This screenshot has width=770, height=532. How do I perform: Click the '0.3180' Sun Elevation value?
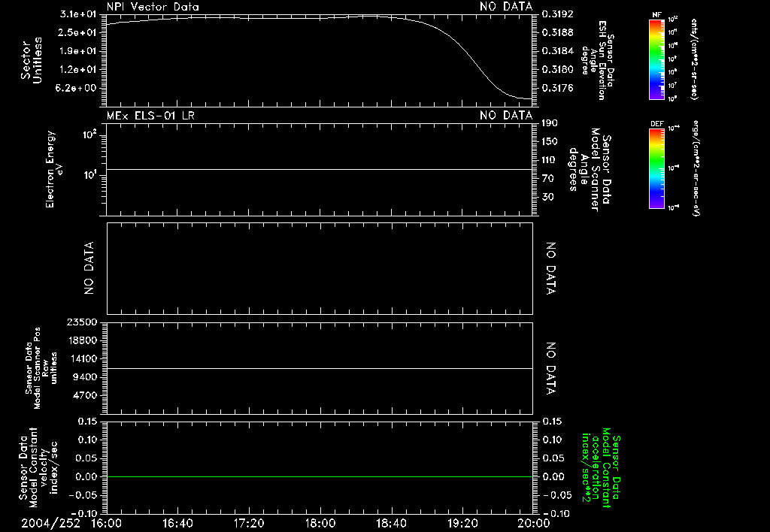pos(557,70)
